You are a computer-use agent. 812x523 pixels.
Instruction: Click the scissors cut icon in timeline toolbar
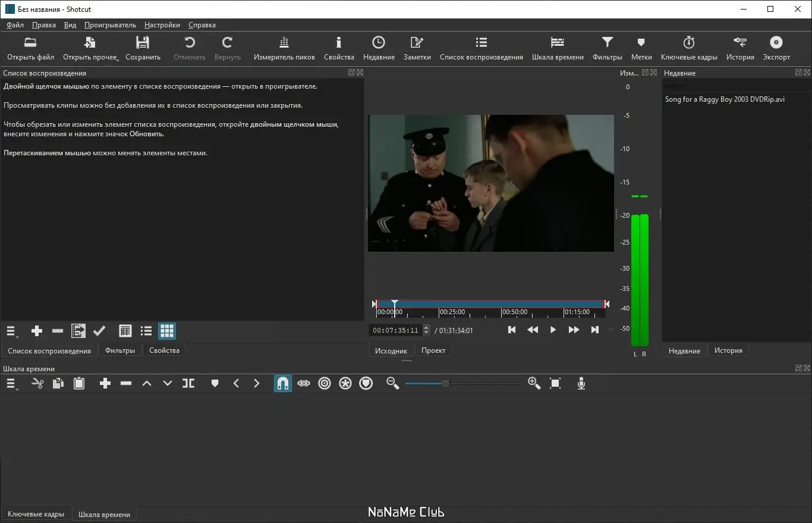37,384
